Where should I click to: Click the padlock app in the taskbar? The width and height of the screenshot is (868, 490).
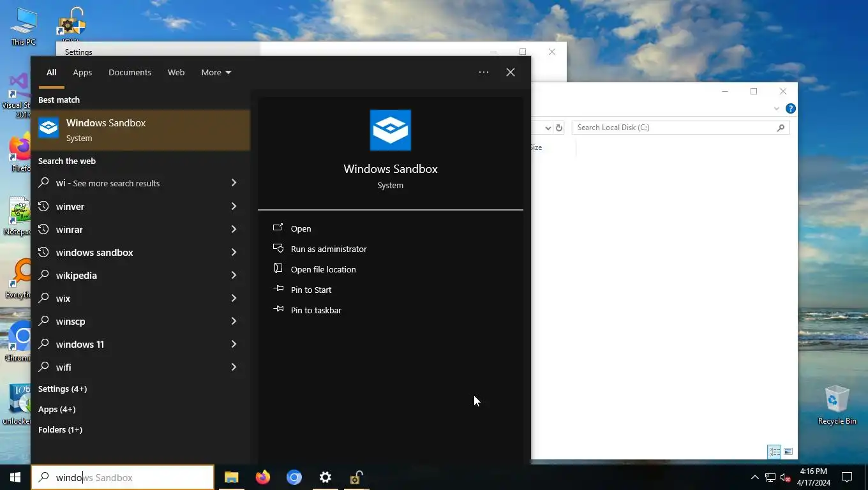tap(356, 477)
